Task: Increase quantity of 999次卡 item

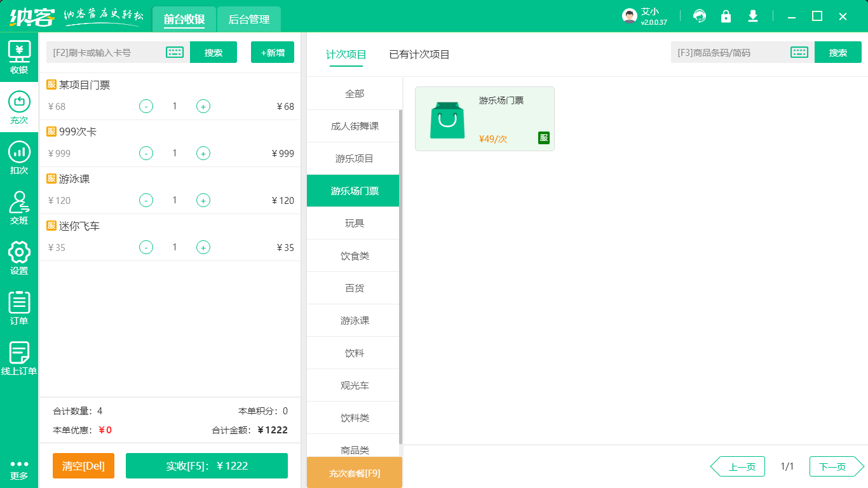Action: (x=203, y=153)
